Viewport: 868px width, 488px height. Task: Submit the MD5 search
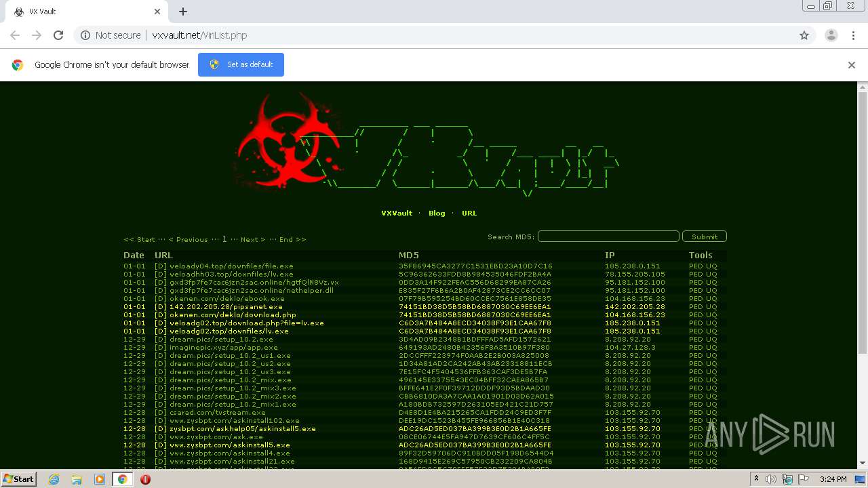[705, 237]
